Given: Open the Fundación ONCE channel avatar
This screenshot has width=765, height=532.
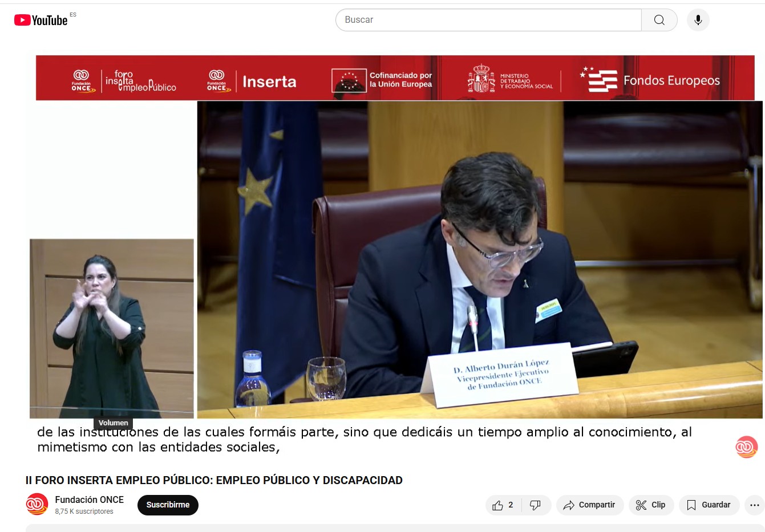Looking at the screenshot, I should (x=37, y=505).
